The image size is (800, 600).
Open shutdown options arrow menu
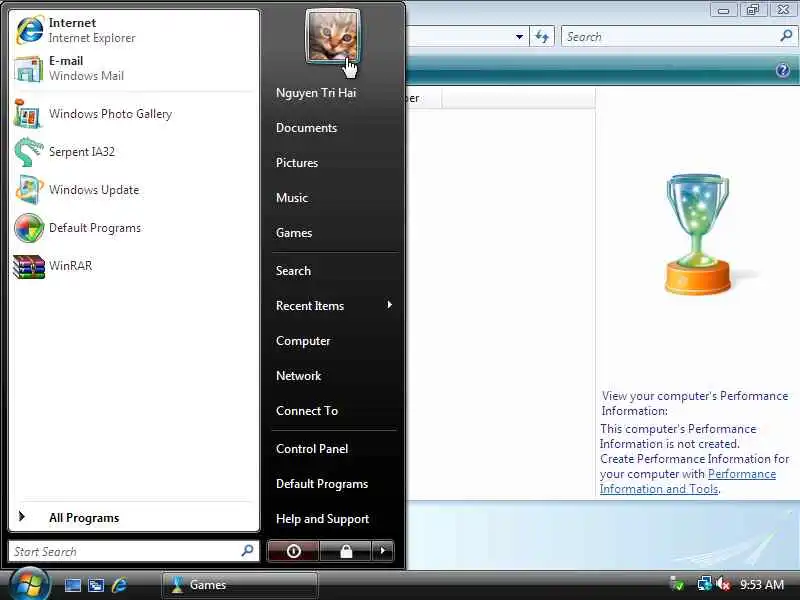tap(383, 551)
